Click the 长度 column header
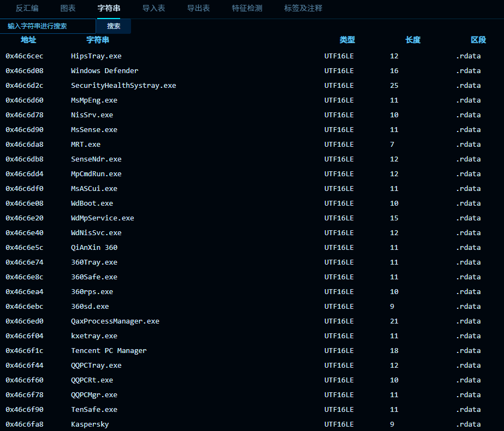 tap(413, 40)
